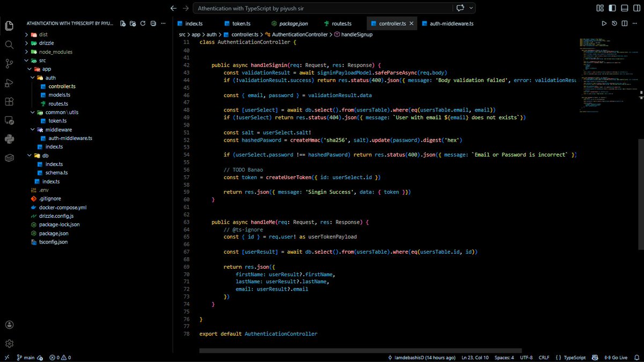Viewport: 644px width, 362px height.
Task: Refresh the Explorer file tree
Action: pyautogui.click(x=143, y=24)
